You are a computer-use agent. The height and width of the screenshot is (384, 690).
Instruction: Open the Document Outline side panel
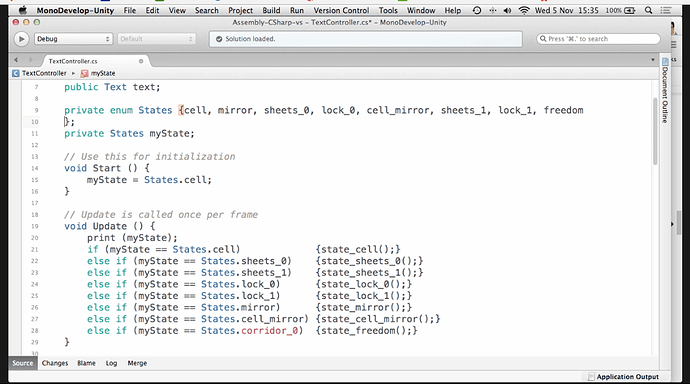(664, 91)
